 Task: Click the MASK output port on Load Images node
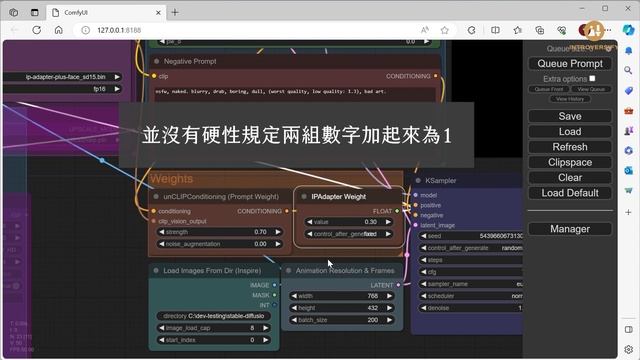click(274, 295)
